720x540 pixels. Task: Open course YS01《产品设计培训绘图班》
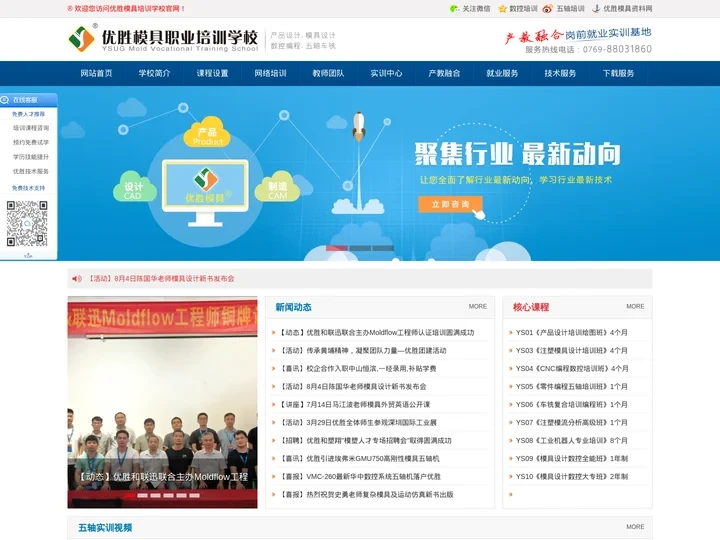click(x=572, y=332)
